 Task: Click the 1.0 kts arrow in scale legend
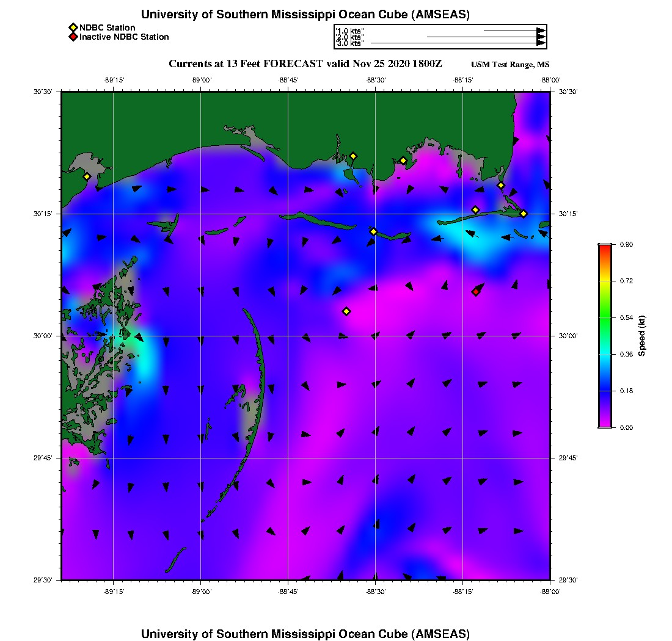pos(513,31)
